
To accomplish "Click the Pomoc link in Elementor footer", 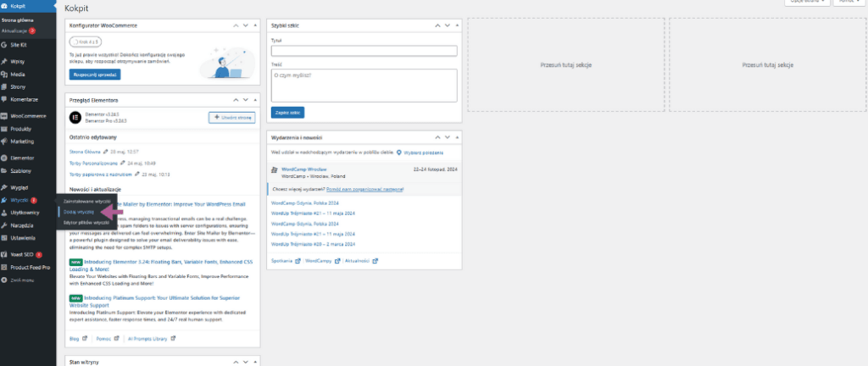I will (103, 338).
